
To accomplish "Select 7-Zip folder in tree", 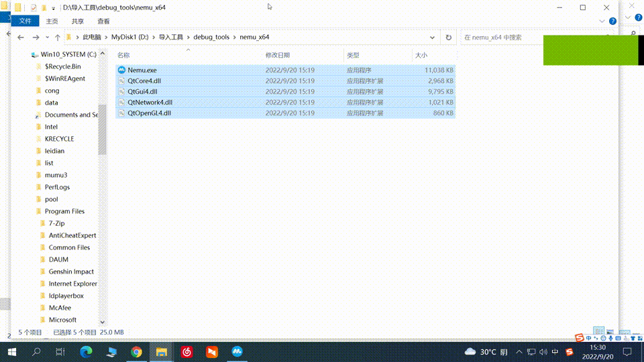I will 56,223.
